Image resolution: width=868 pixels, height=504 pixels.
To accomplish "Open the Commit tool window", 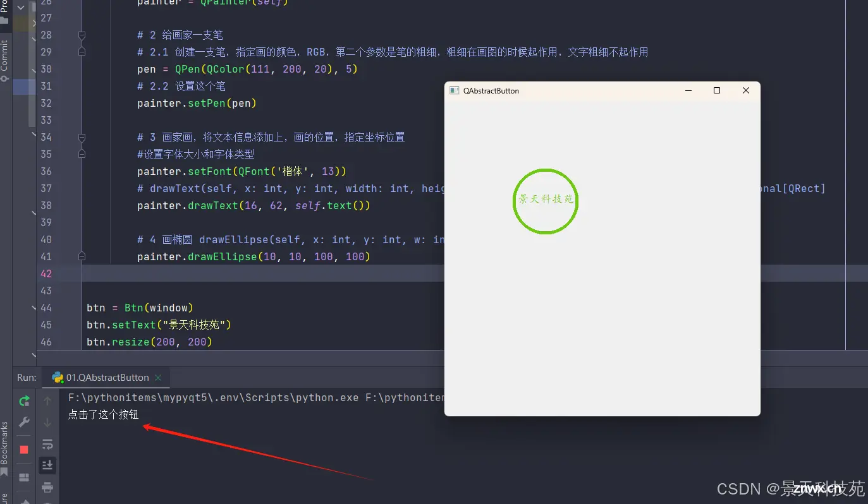I will (5, 61).
